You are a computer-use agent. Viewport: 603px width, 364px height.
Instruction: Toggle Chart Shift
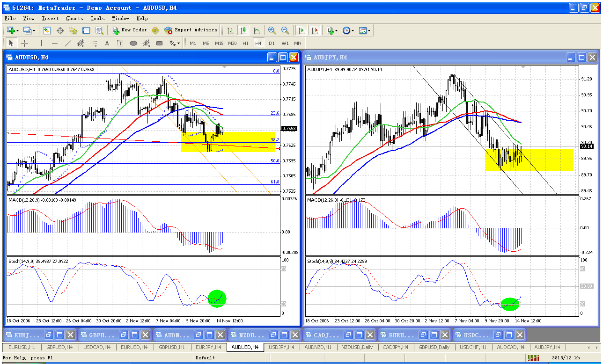coord(315,30)
